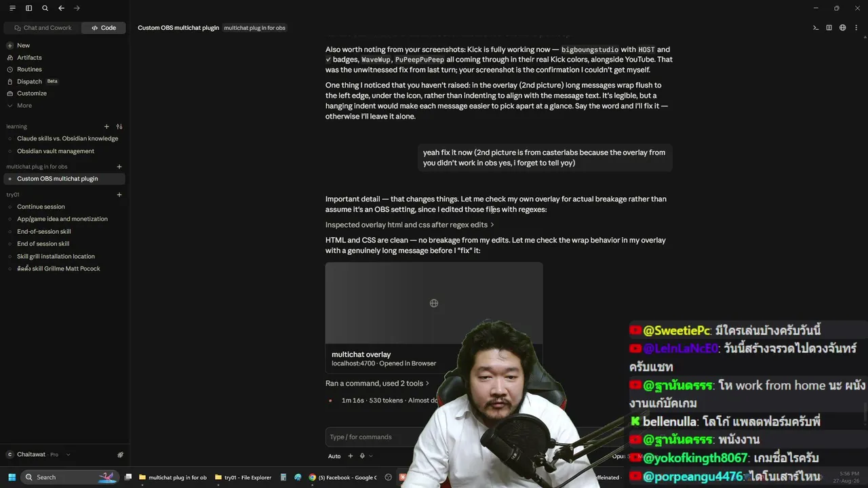868x488 pixels.
Task: Open the vertical three-dot options menu
Action: (x=856, y=28)
